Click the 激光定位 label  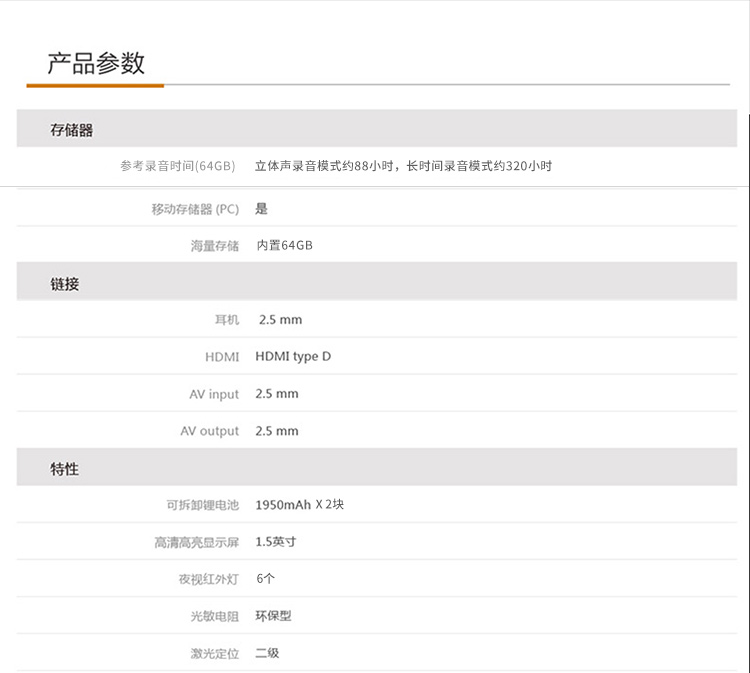point(215,653)
